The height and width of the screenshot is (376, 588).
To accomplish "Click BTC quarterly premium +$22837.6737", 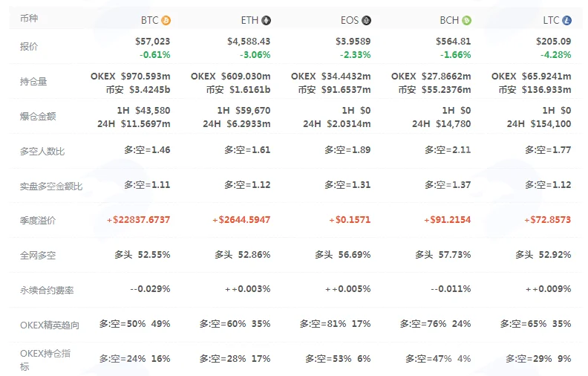I will click(x=138, y=219).
